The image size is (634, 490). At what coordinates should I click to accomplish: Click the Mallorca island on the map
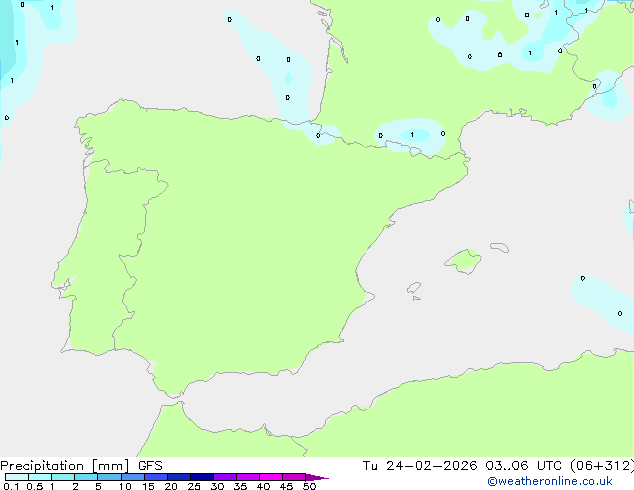(464, 261)
